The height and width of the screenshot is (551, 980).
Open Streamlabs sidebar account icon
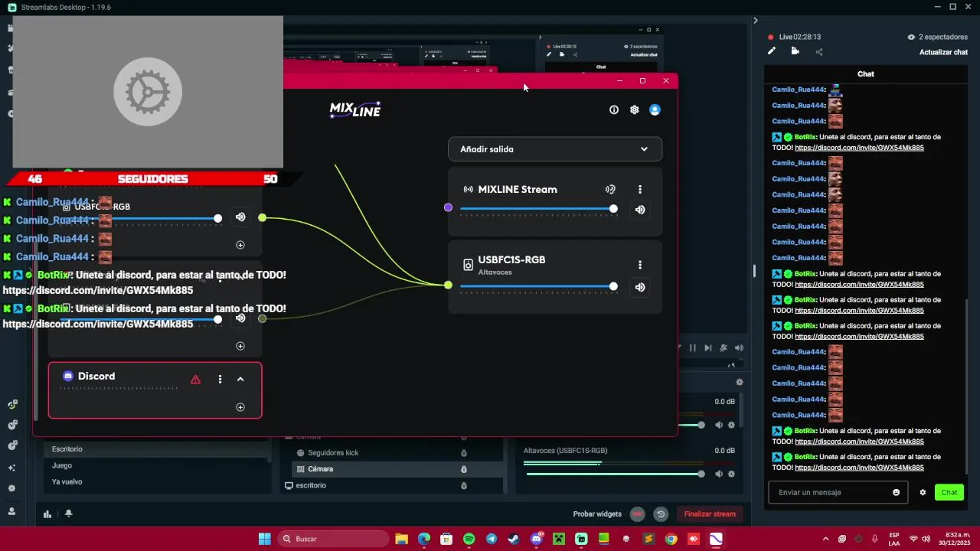11,510
